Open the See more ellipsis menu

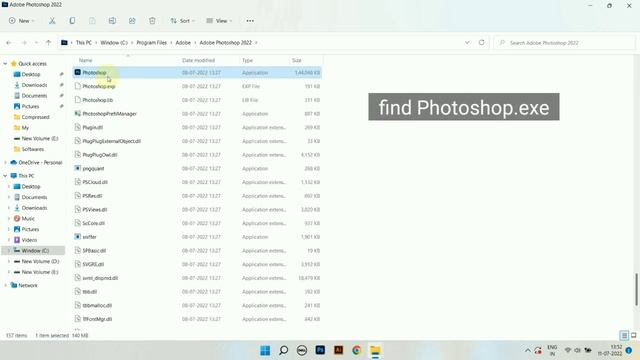[x=250, y=21]
